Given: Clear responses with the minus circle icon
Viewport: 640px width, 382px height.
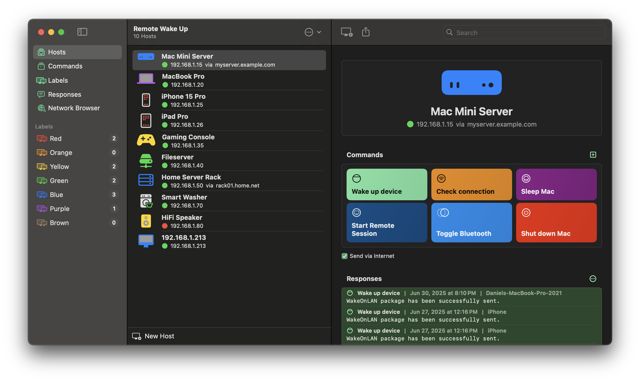Looking at the screenshot, I should click(593, 279).
